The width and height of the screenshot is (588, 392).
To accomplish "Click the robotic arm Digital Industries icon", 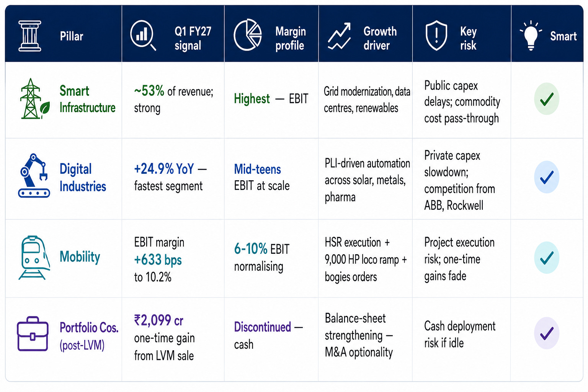I will [34, 176].
